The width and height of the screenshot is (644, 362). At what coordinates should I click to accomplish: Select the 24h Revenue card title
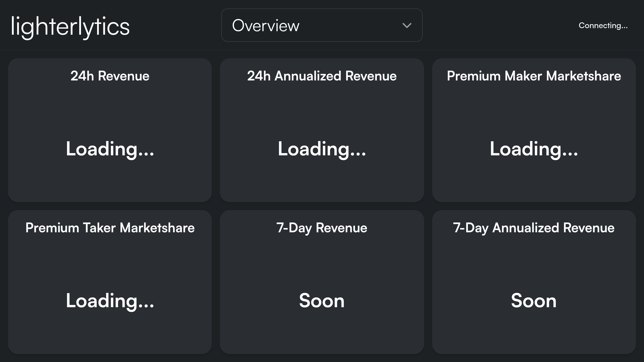110,76
